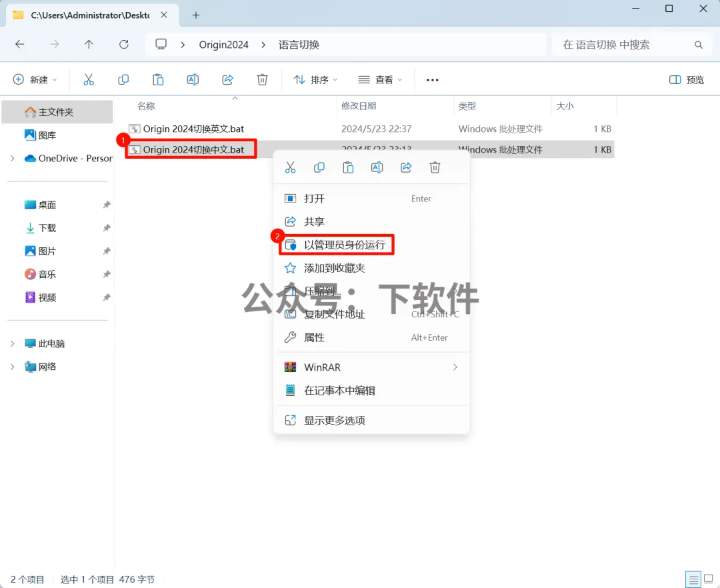Cut using the context menu scissors icon
Viewport: 720px width, 588px height.
[x=290, y=167]
